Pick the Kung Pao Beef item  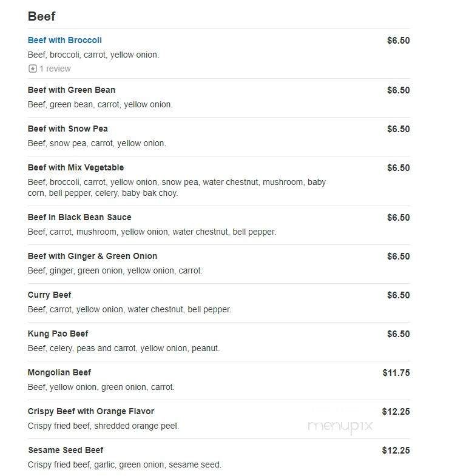58,334
